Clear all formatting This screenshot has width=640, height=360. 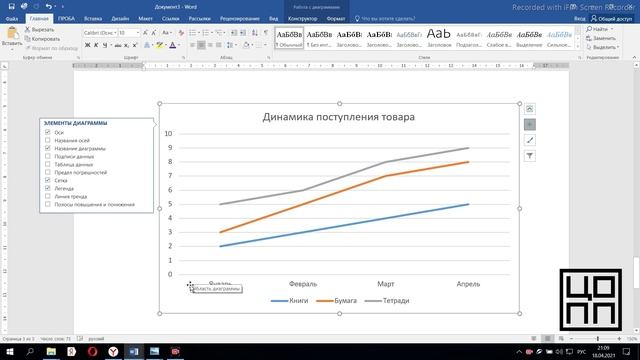point(181,33)
